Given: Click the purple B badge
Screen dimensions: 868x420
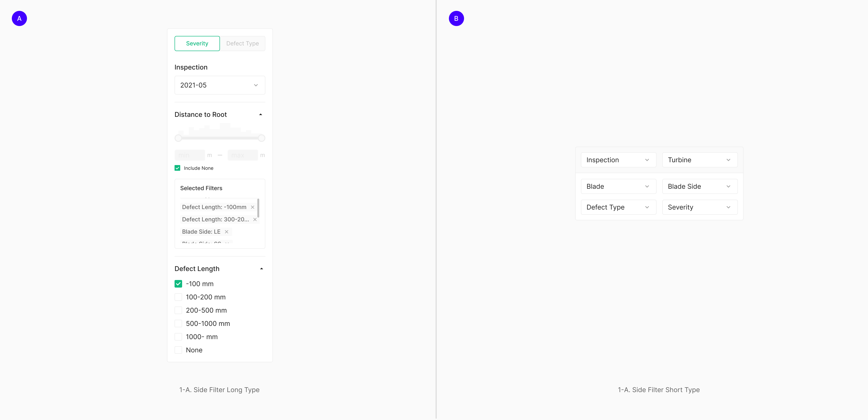Looking at the screenshot, I should 456,18.
